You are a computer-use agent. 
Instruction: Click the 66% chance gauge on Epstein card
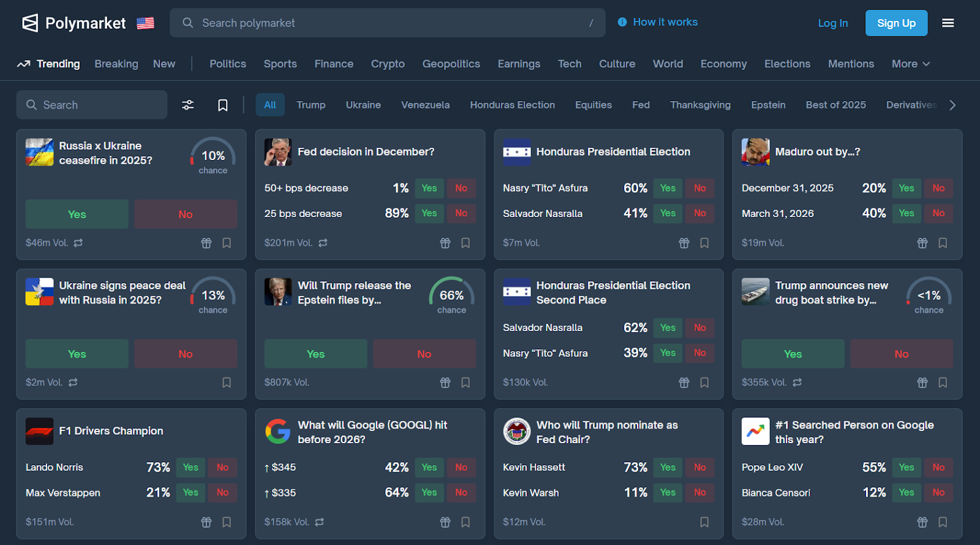coord(451,295)
